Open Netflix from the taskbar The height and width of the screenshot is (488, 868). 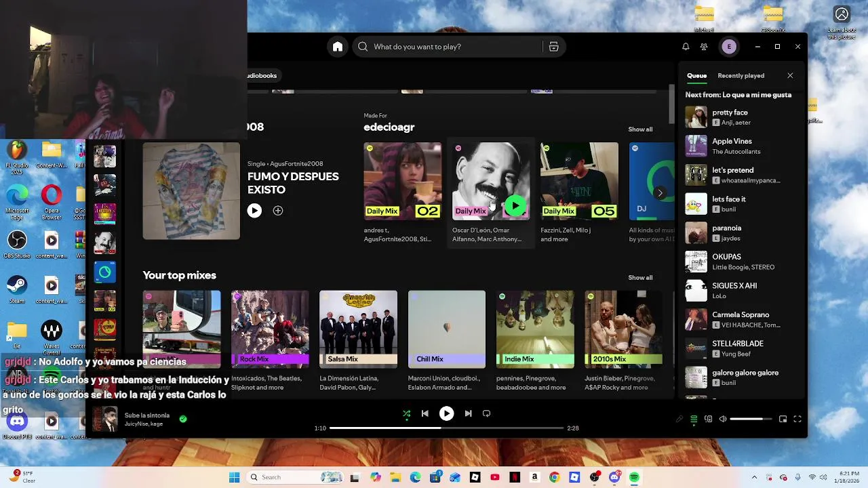(x=515, y=477)
